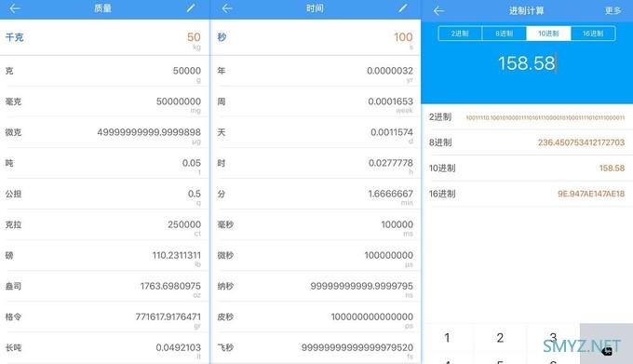Tap keypad digit 1
The width and height of the screenshot is (633, 364).
tap(448, 338)
